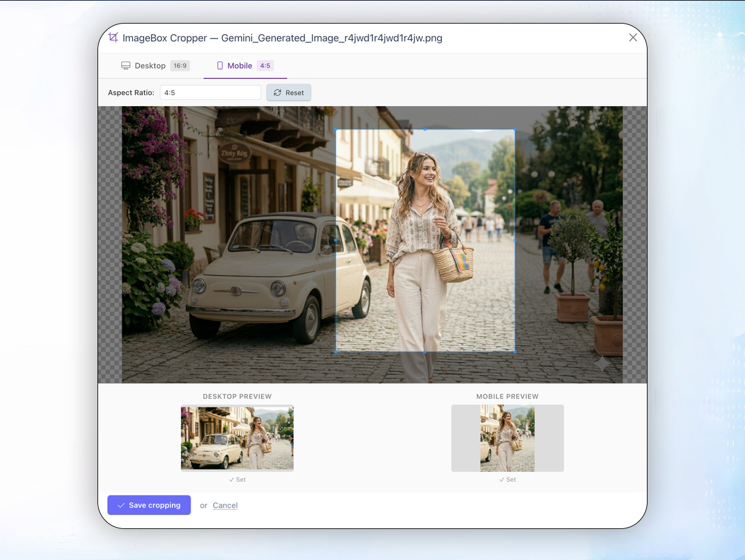The width and height of the screenshot is (745, 560).
Task: Click the top-left crop corner handle
Action: coord(336,130)
